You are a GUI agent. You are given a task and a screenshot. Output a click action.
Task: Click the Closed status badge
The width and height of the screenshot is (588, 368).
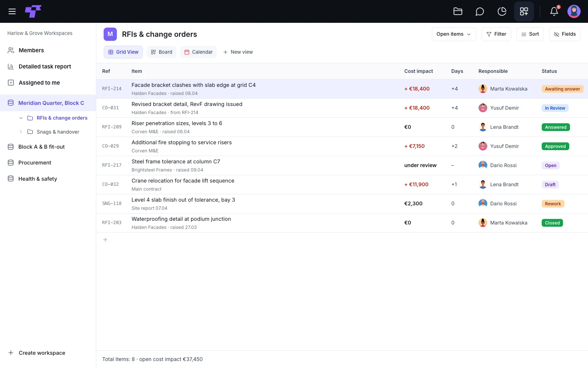click(x=552, y=223)
